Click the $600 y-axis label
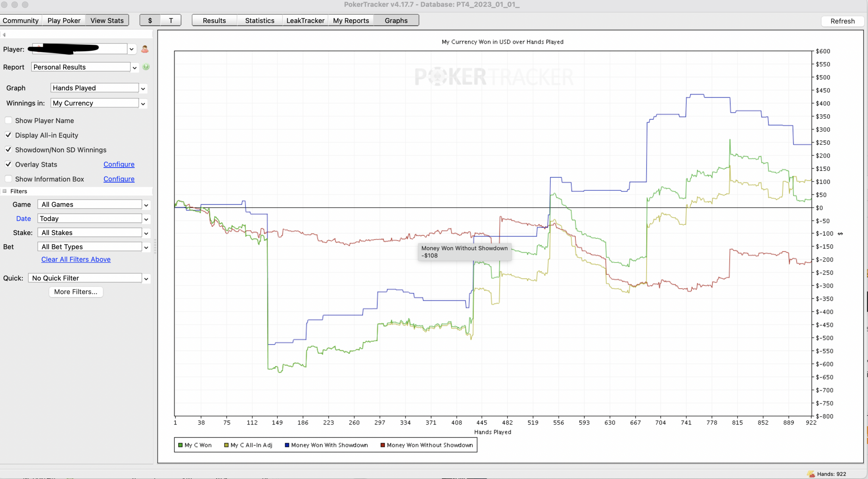Image resolution: width=868 pixels, height=479 pixels. pyautogui.click(x=823, y=51)
